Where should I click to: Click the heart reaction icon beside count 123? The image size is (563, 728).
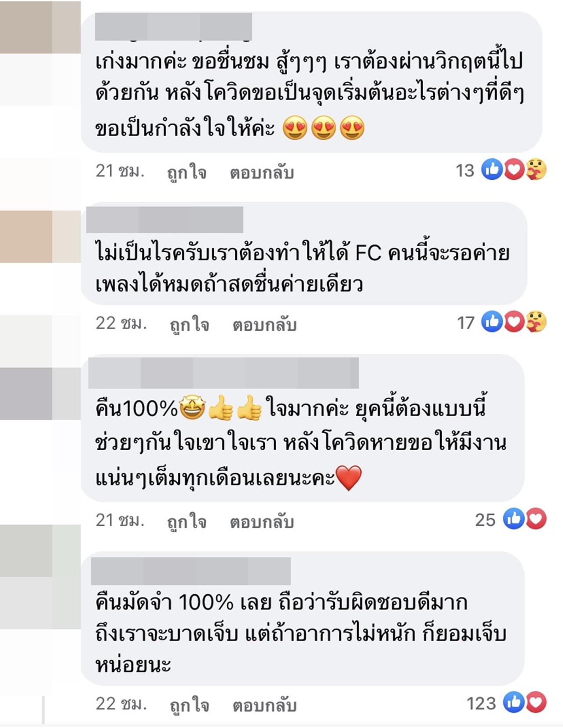536,702
